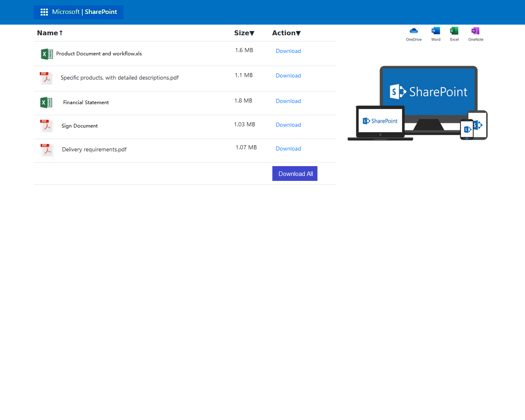
Task: Click the 1.07 MB size value
Action: (x=246, y=147)
